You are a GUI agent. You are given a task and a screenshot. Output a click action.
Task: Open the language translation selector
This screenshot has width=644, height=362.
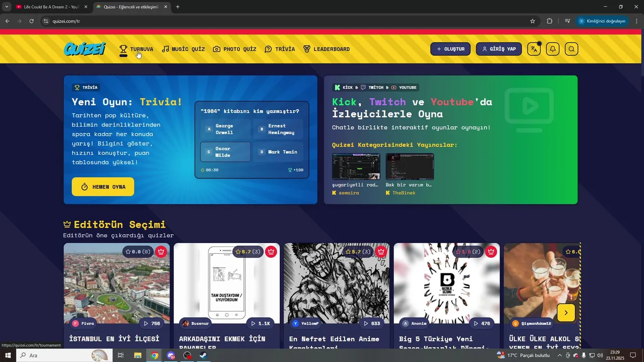coord(534,49)
